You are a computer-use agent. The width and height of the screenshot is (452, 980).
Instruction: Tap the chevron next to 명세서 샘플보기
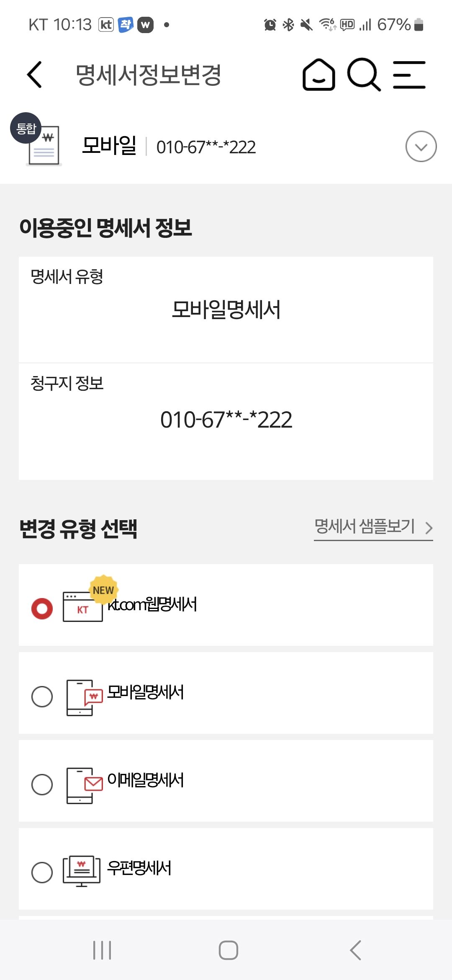point(429,528)
